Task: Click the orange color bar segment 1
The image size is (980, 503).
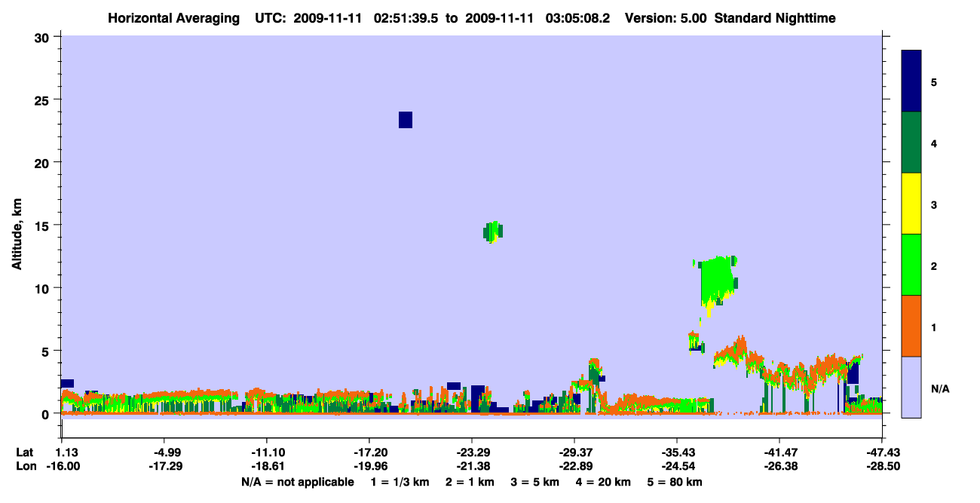Action: point(911,326)
